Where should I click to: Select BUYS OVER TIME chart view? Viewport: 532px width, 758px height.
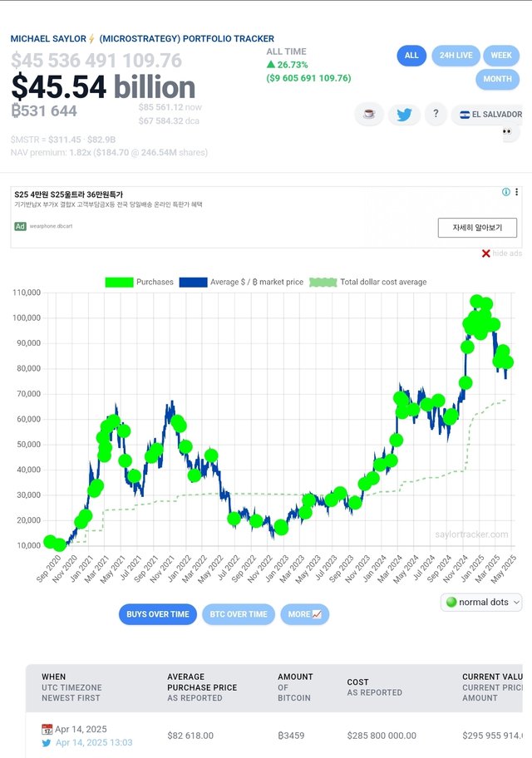[158, 614]
